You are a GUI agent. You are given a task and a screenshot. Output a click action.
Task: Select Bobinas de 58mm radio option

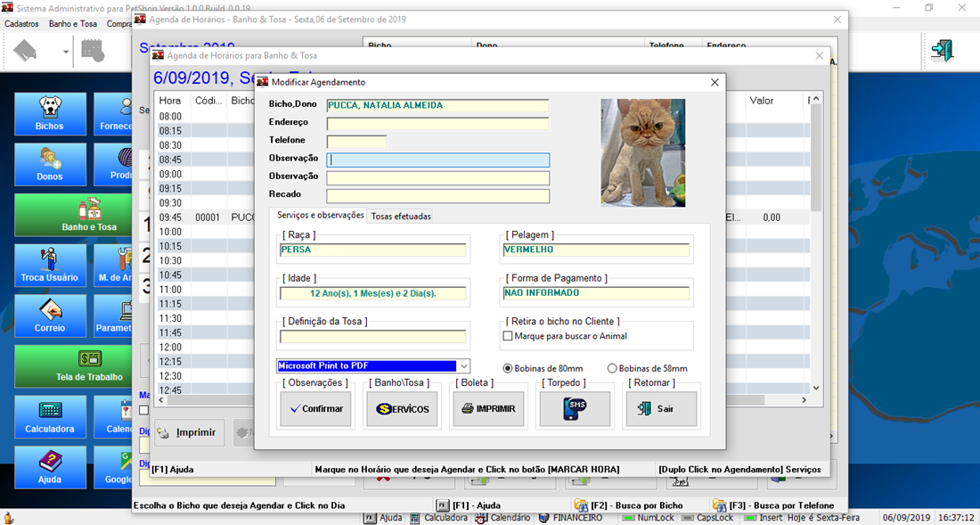click(x=612, y=368)
